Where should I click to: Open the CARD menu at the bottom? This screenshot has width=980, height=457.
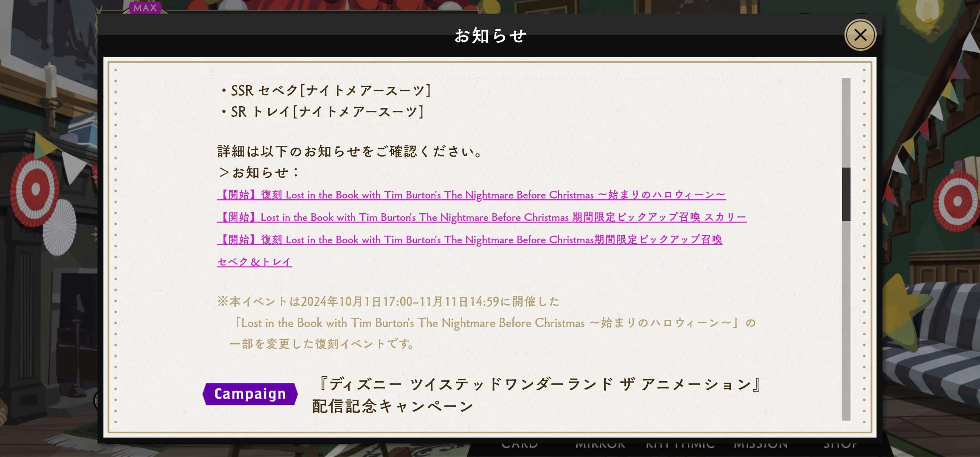[x=519, y=445]
